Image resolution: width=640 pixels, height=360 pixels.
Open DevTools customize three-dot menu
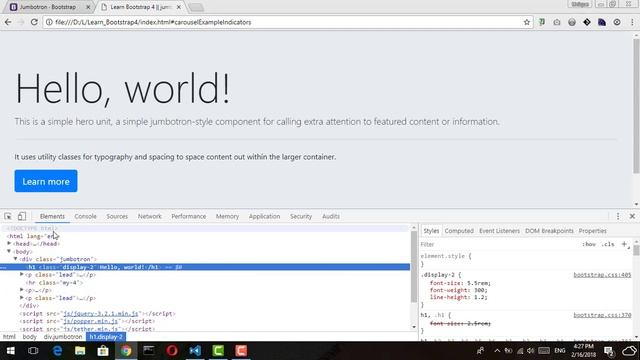click(x=618, y=216)
